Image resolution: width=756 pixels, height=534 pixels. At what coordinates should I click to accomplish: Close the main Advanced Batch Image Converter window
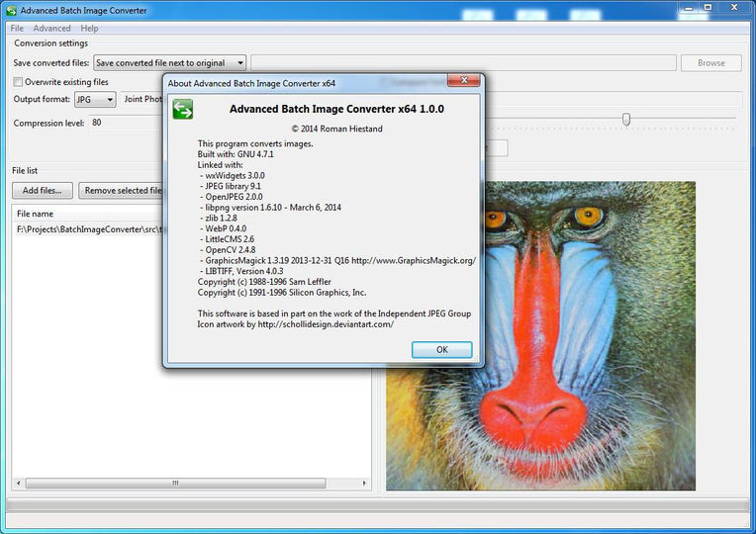coord(734,8)
